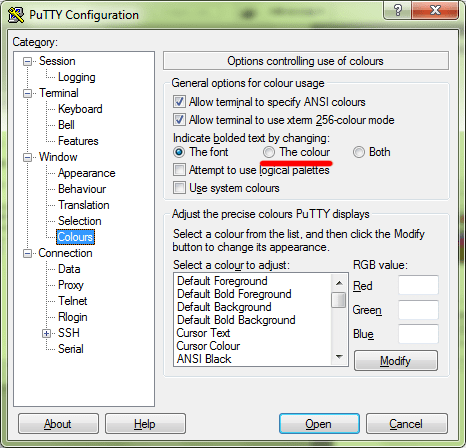The height and width of the screenshot is (448, 466).
Task: Select The colour radio button
Action: point(269,152)
